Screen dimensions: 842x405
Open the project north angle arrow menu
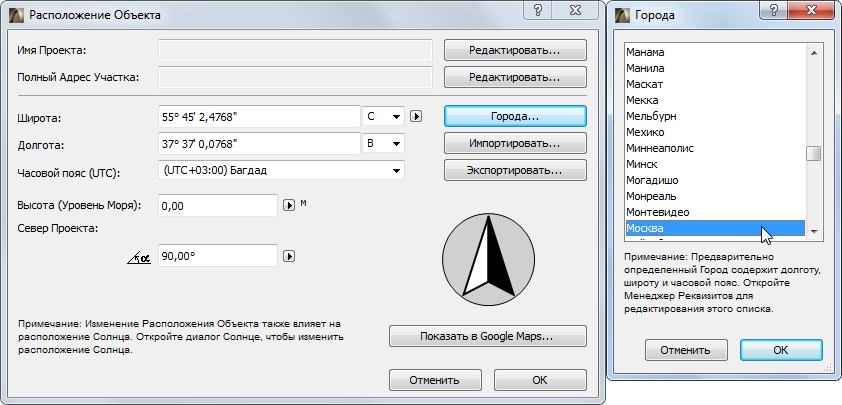(x=289, y=256)
